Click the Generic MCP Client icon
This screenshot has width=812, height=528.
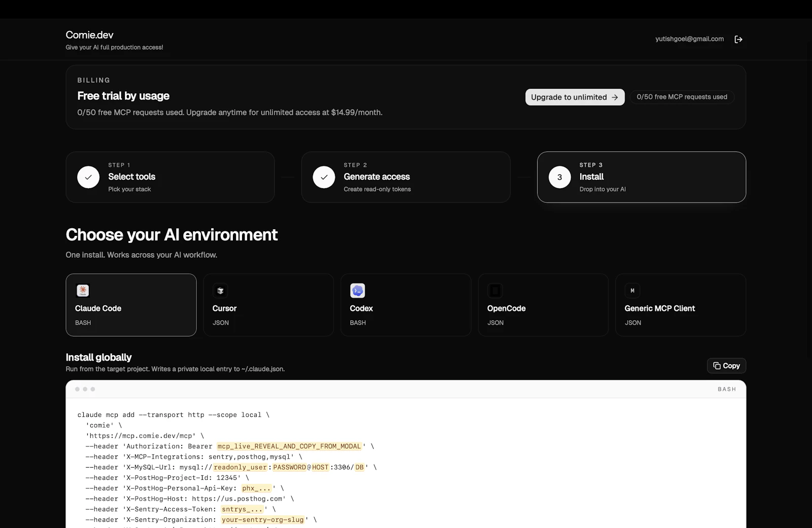632,291
